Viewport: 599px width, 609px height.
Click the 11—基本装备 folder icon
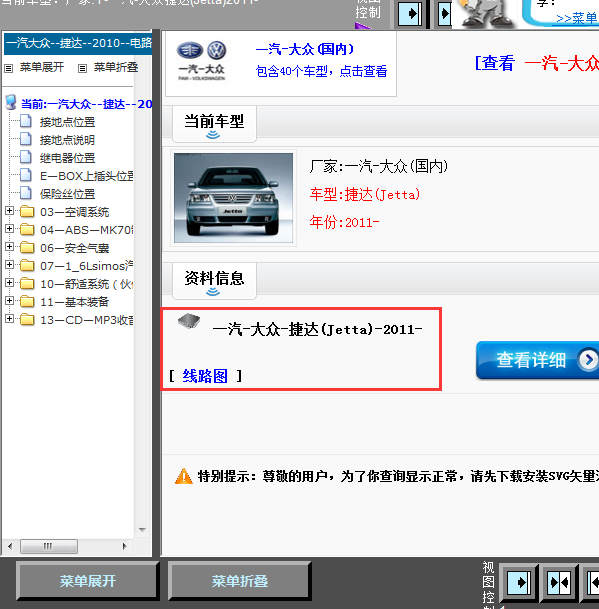pos(27,301)
